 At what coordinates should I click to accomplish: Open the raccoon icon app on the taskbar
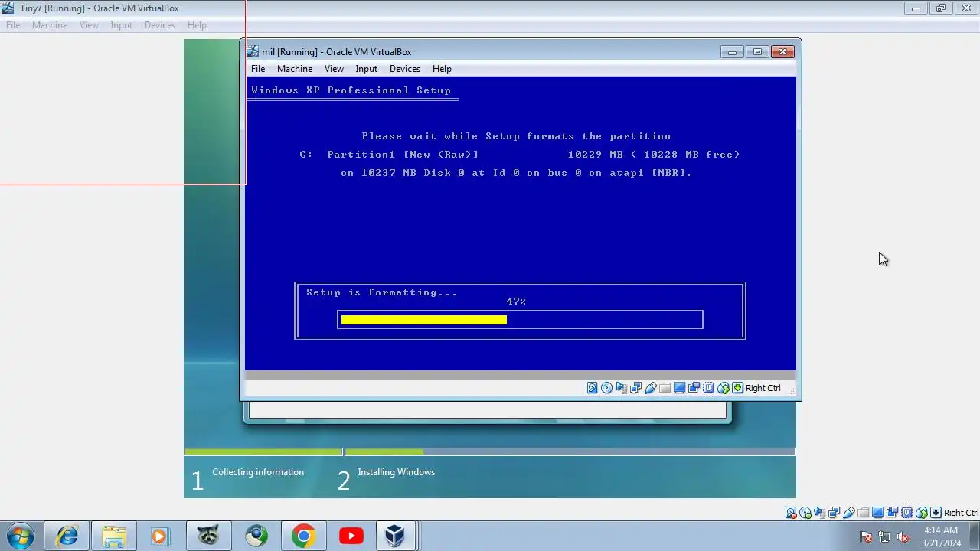coord(208,536)
